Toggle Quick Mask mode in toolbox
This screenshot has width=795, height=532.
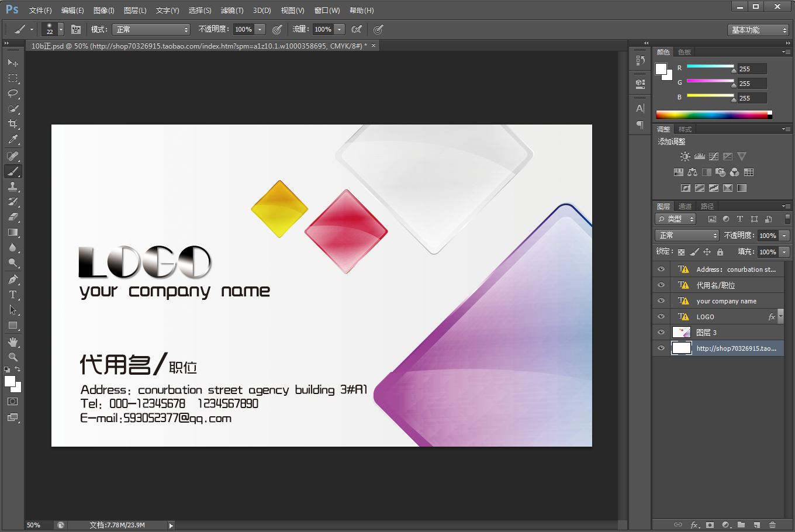click(x=13, y=402)
